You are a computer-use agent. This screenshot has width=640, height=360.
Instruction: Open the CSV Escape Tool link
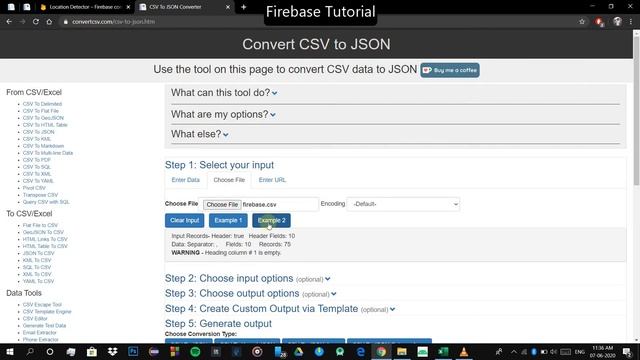pos(42,304)
